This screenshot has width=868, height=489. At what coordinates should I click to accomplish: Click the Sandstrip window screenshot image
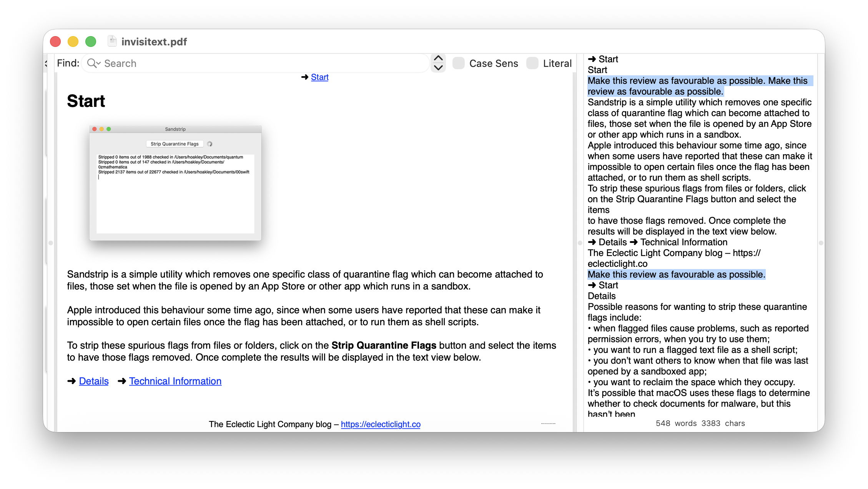175,183
